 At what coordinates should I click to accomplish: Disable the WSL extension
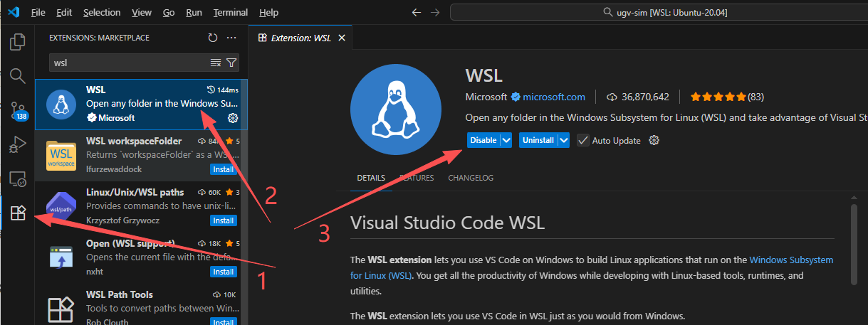point(483,140)
